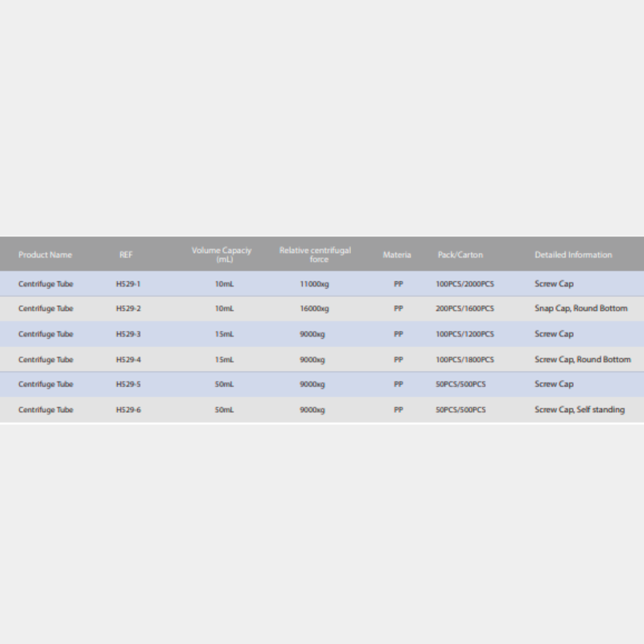Select PP material in H529-4 row
This screenshot has height=644, width=644.
click(399, 359)
